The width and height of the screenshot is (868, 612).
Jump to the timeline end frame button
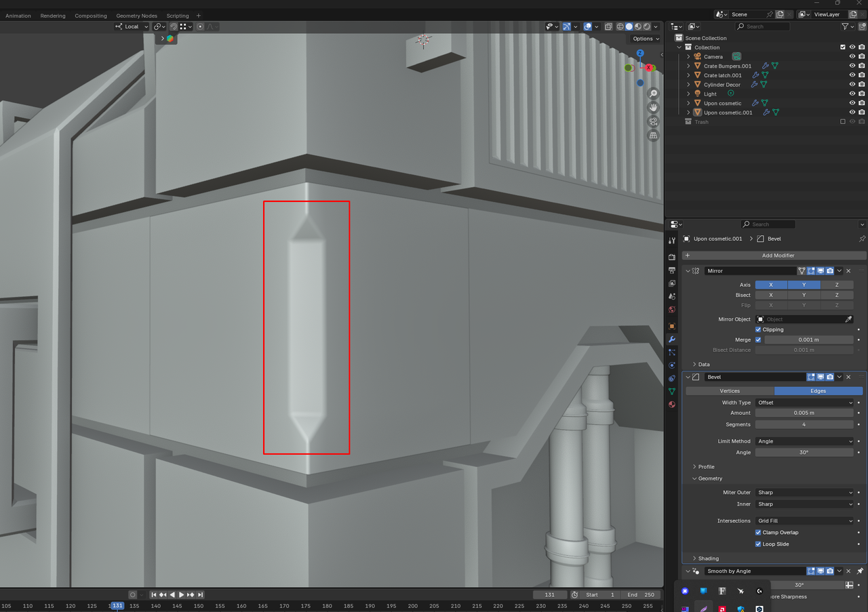click(200, 594)
